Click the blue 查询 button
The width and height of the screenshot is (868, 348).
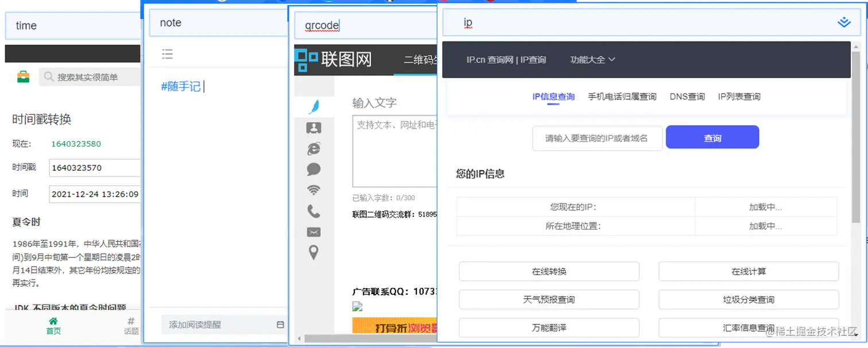pos(712,138)
